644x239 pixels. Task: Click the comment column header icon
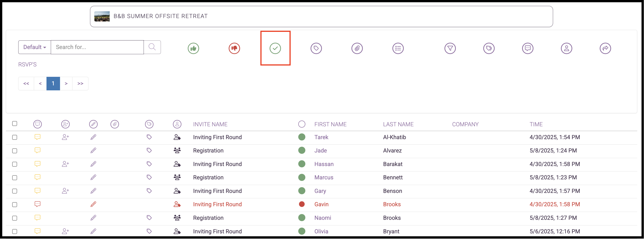pyautogui.click(x=37, y=124)
